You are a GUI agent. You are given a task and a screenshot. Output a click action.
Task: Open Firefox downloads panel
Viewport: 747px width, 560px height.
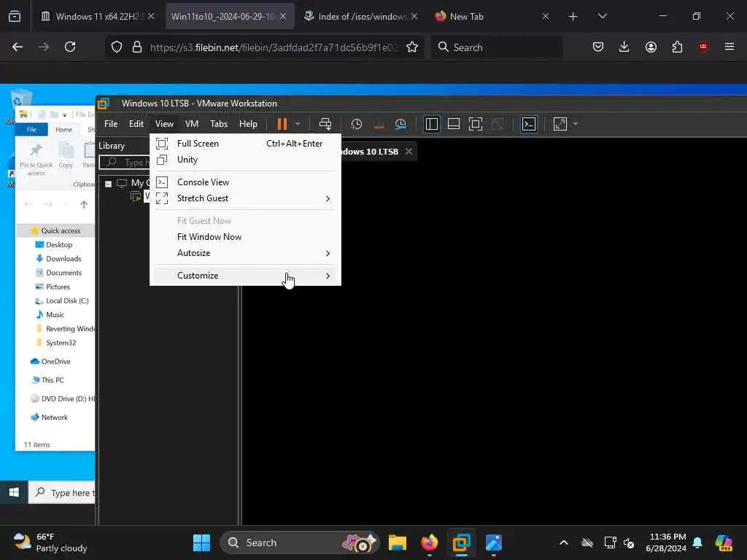[x=624, y=47]
